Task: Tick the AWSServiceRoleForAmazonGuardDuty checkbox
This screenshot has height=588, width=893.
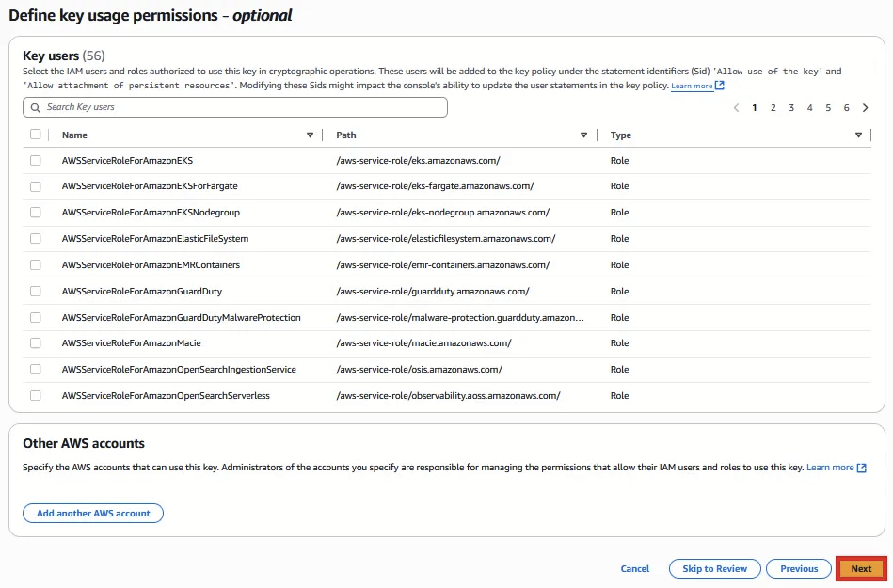Action: (x=36, y=292)
